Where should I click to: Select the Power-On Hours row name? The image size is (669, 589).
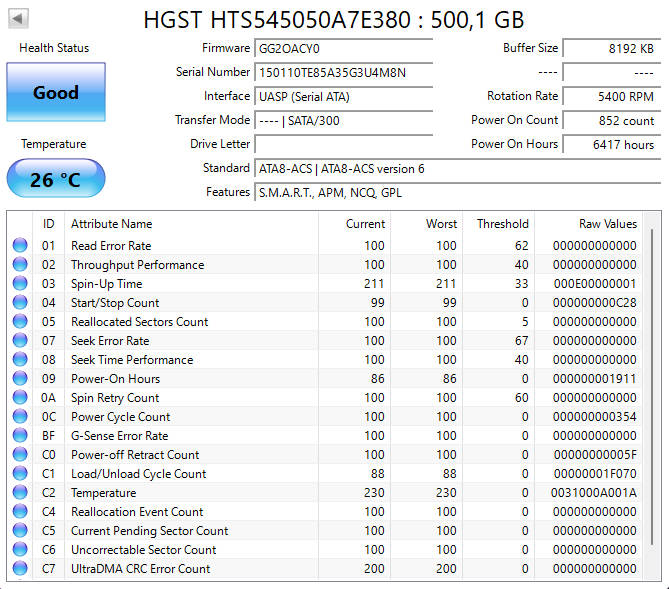pyautogui.click(x=115, y=379)
